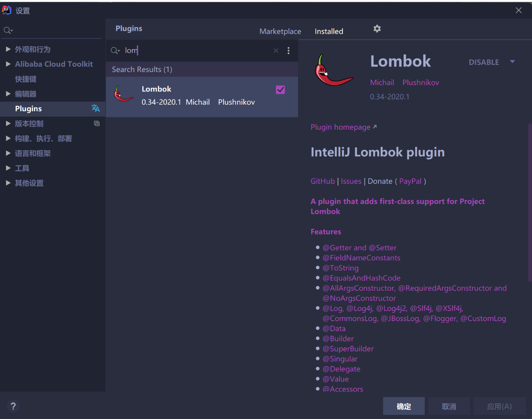
Task: Switch to the Installed tab
Action: click(x=329, y=32)
